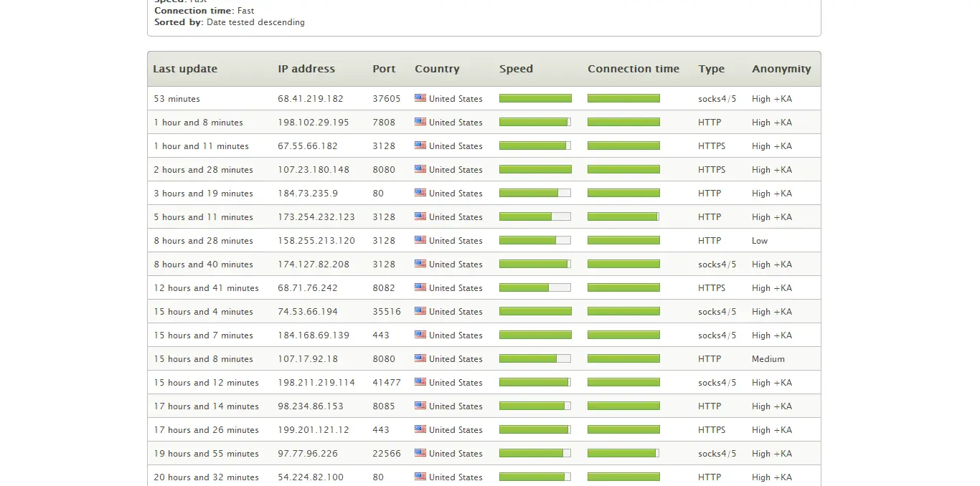
Task: Select IP address 198.211.219.114
Action: pyautogui.click(x=316, y=383)
